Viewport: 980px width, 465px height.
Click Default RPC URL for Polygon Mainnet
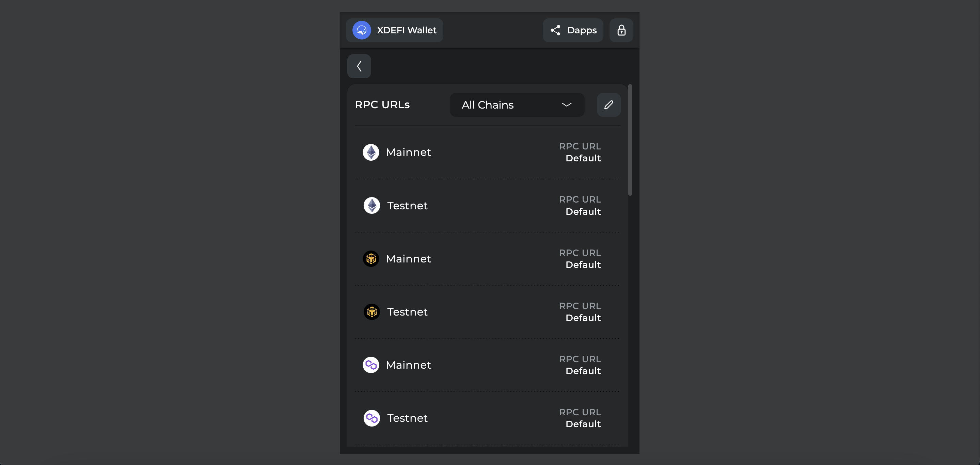coord(582,371)
